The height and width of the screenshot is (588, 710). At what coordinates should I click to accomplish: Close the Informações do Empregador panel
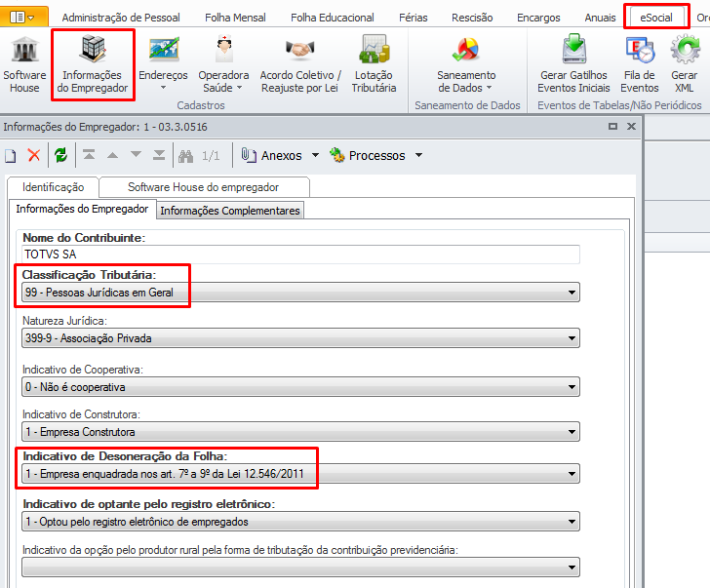[631, 127]
